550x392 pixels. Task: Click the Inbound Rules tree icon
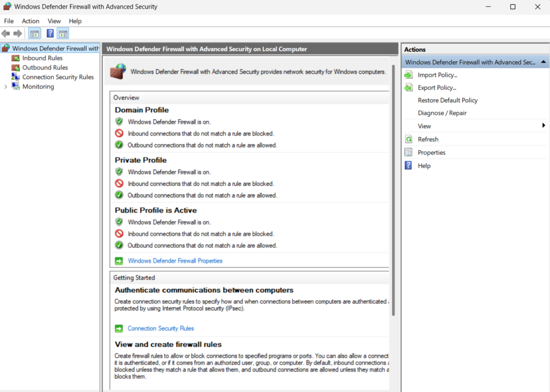pyautogui.click(x=16, y=58)
